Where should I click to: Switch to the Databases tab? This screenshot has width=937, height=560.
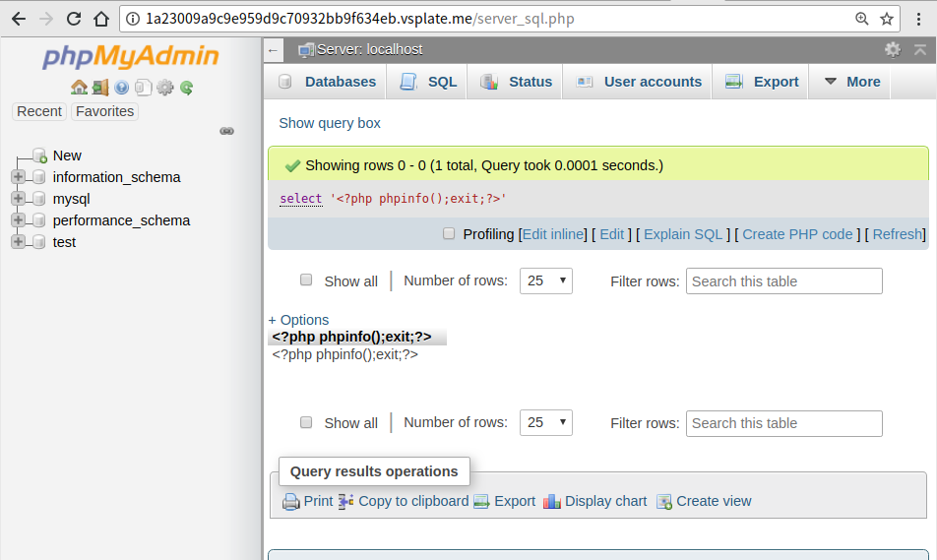[x=327, y=82]
